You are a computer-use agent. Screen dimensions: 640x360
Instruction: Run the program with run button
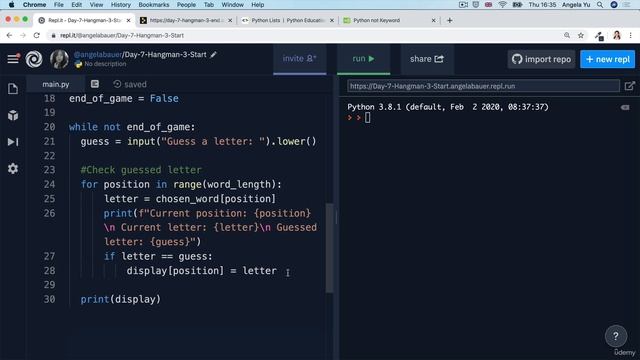(x=363, y=59)
